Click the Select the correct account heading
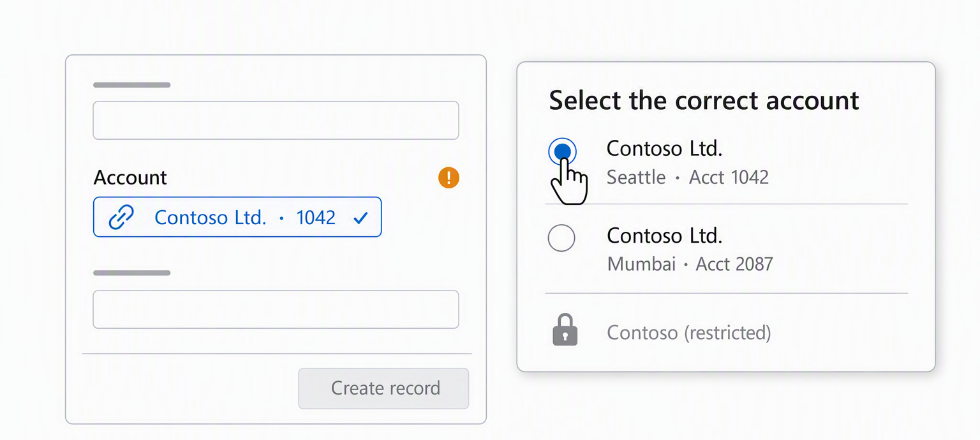 coord(704,101)
